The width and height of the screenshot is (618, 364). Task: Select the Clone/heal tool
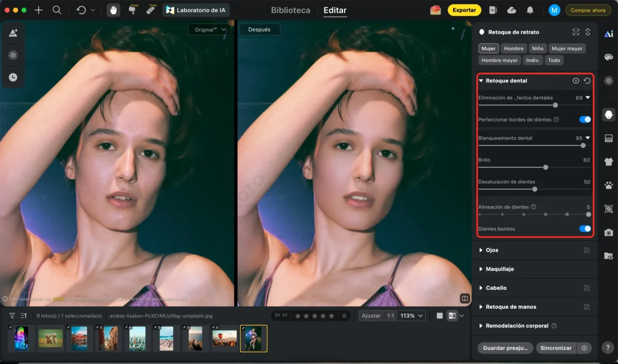pyautogui.click(x=150, y=10)
